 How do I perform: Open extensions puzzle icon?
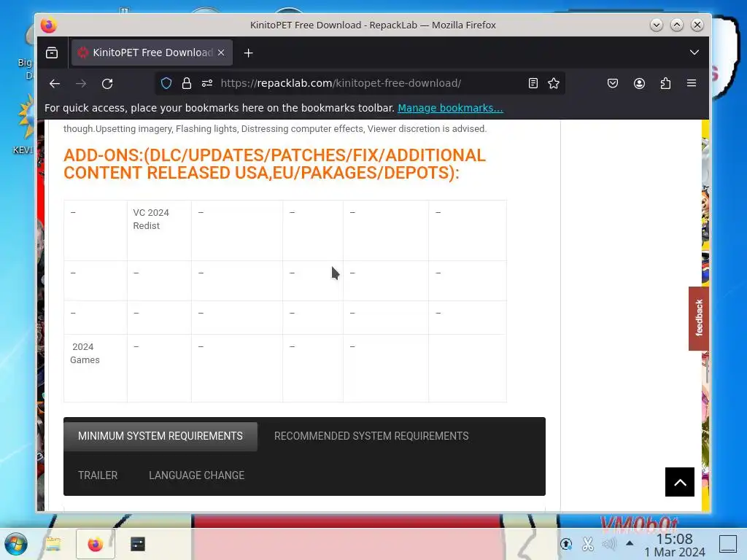(x=665, y=83)
